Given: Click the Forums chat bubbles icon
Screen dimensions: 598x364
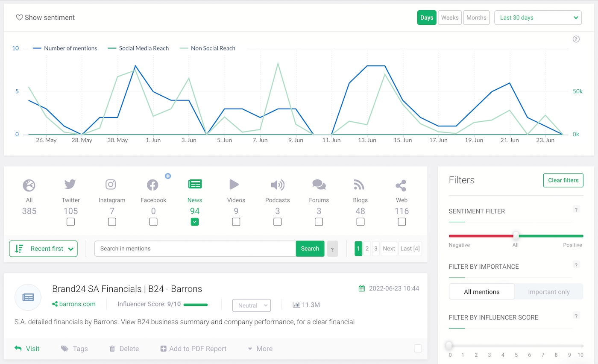Looking at the screenshot, I should tap(319, 185).
